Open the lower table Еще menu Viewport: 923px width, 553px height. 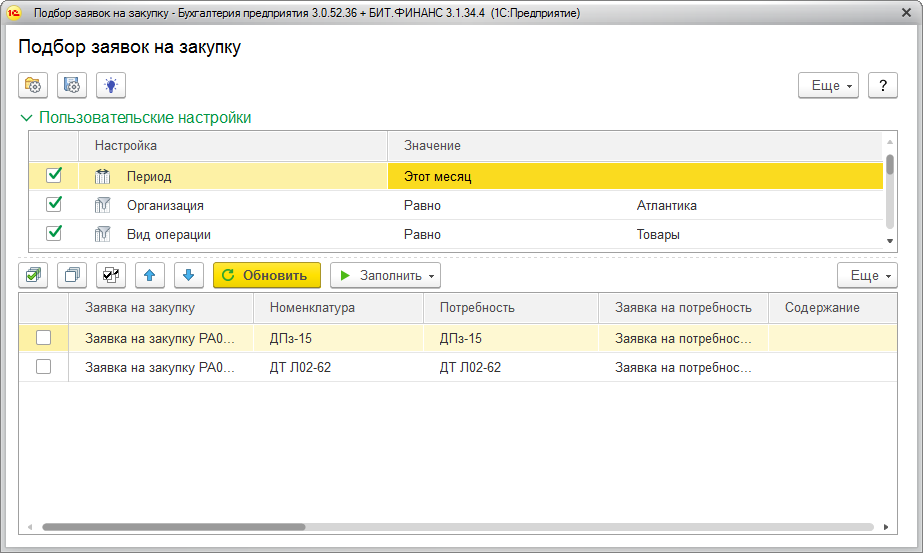pos(866,275)
